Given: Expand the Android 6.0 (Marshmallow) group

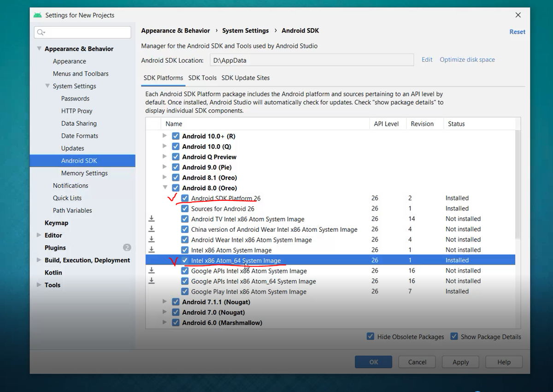Looking at the screenshot, I should pos(165,322).
